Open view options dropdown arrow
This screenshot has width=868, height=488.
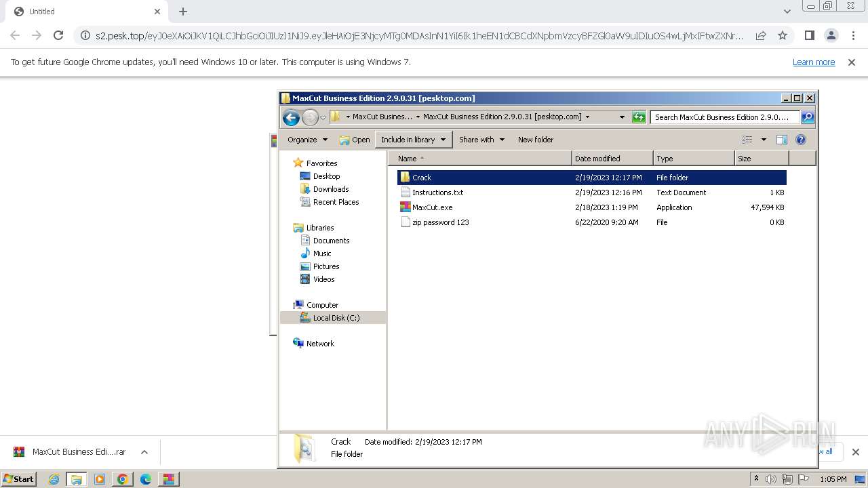(764, 140)
